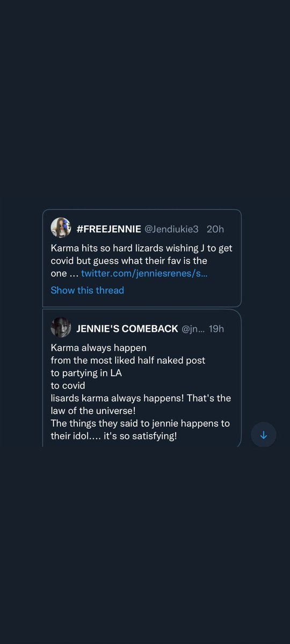This screenshot has height=644, width=290.
Task: Select the truncated @jn… handle
Action: (193, 328)
